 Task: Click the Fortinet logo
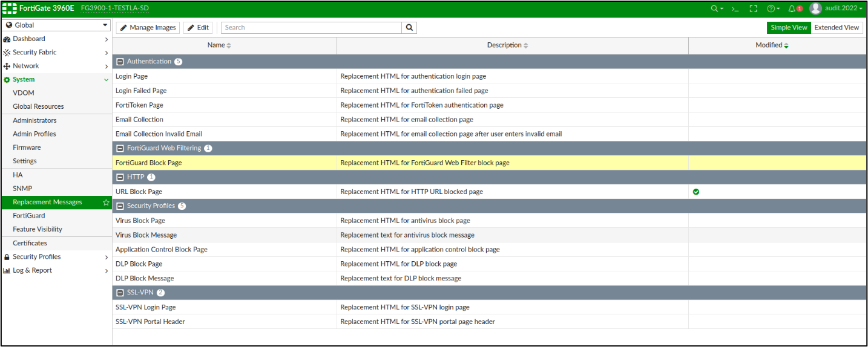point(10,8)
